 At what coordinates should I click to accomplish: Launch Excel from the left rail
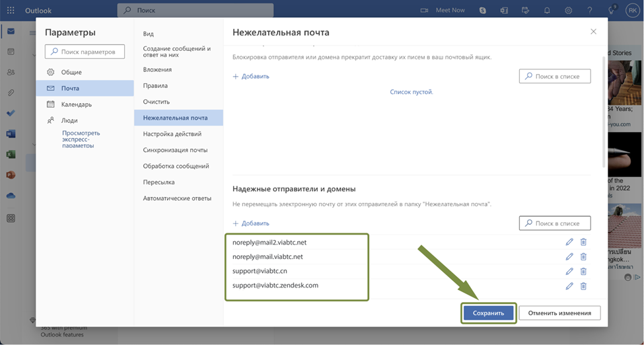coord(11,155)
